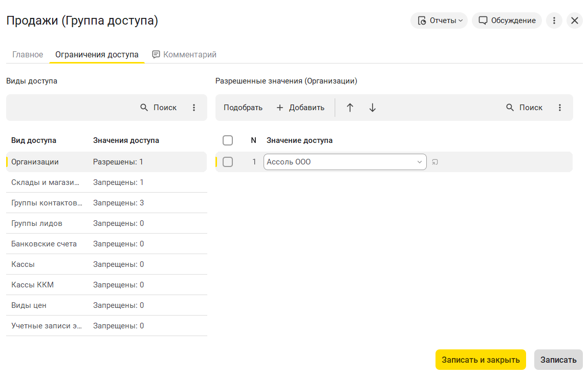Click the move up arrow icon

pos(350,108)
